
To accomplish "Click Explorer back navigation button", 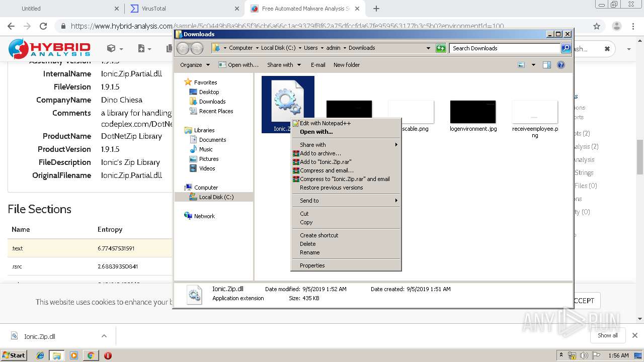I will [183, 48].
